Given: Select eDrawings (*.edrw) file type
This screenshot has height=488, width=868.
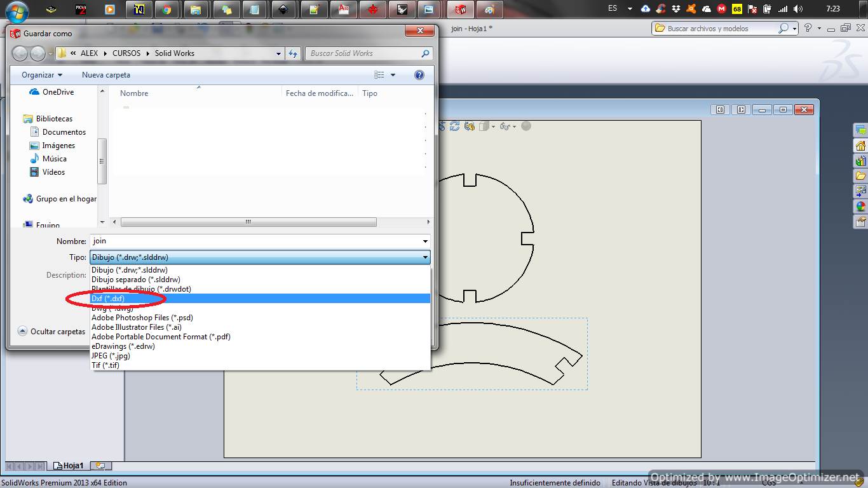Looking at the screenshot, I should pos(260,346).
